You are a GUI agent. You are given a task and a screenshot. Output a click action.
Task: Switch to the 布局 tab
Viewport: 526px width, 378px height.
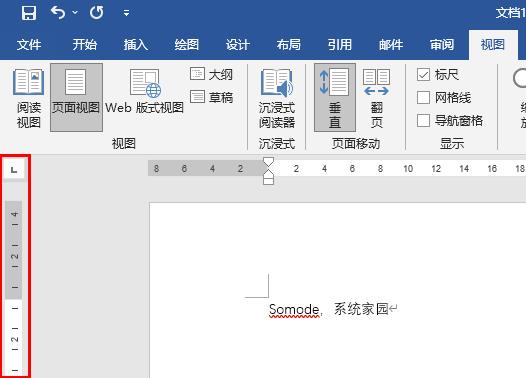coord(288,44)
